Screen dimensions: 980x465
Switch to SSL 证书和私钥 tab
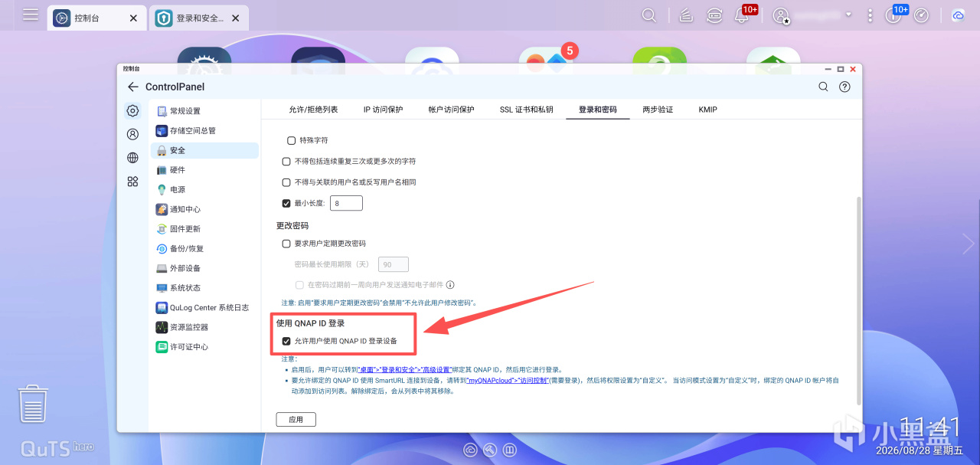pyautogui.click(x=527, y=110)
